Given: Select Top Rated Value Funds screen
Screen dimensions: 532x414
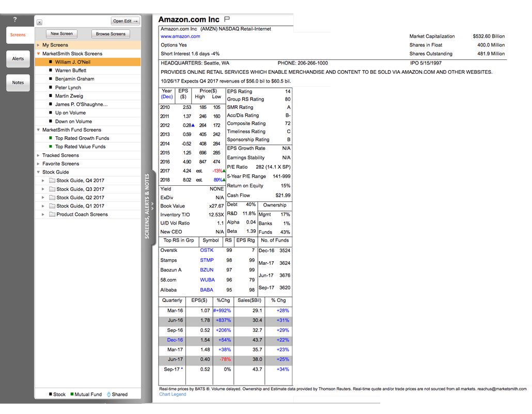Looking at the screenshot, I should click(x=88, y=147).
